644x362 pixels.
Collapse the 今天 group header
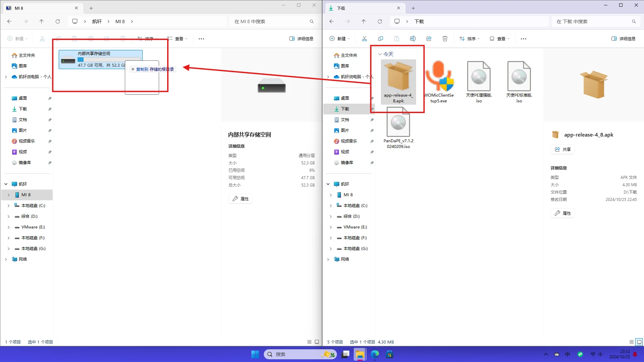pyautogui.click(x=380, y=54)
